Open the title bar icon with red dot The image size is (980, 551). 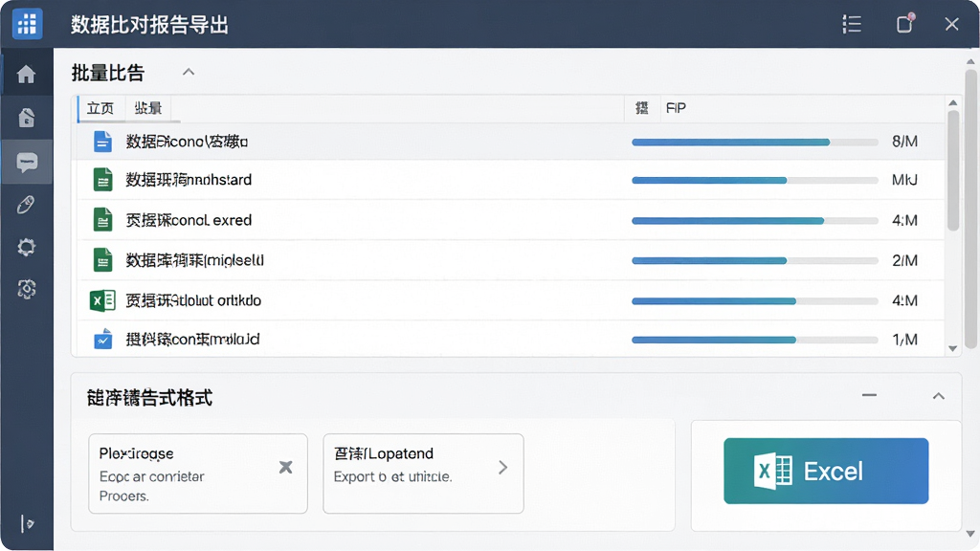pyautogui.click(x=905, y=23)
